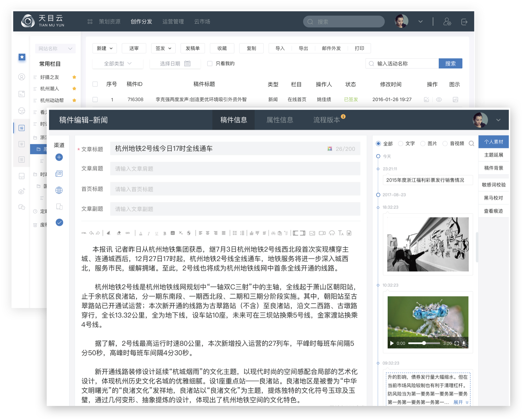Open the 新建 dropdown button
This screenshot has width=522, height=420.
(x=105, y=48)
